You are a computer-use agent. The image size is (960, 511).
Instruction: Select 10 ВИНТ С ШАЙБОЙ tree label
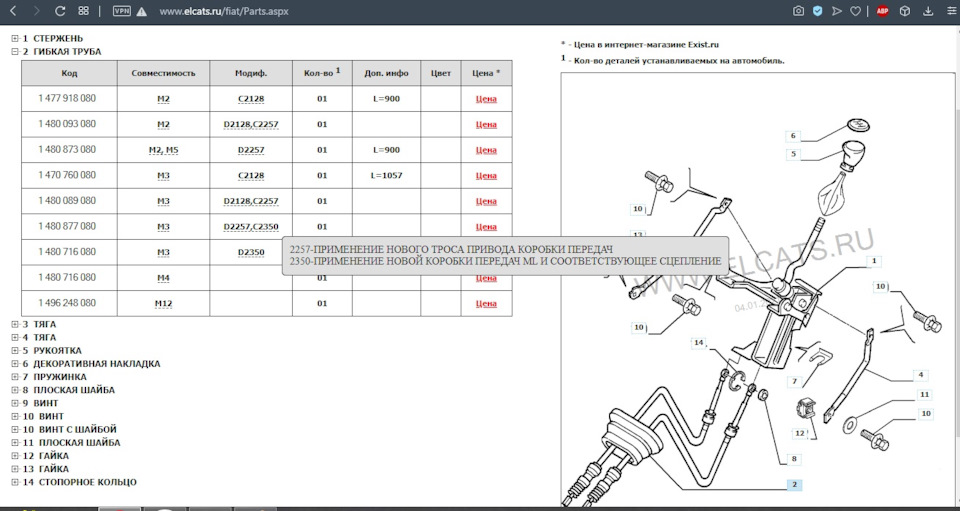click(x=69, y=430)
